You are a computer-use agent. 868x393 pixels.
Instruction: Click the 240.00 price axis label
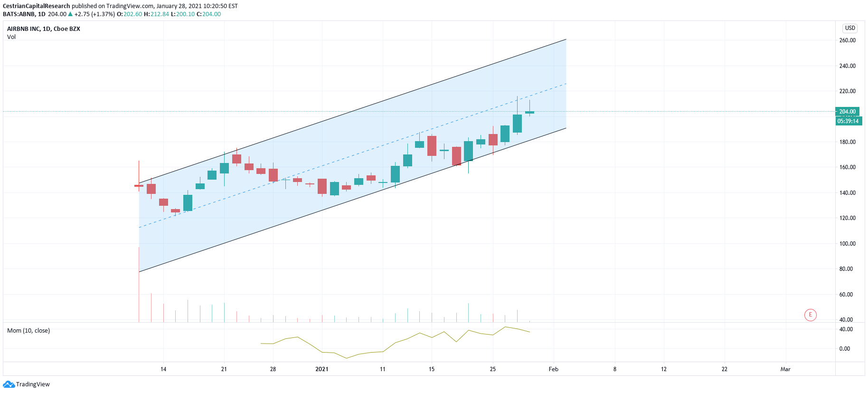848,66
